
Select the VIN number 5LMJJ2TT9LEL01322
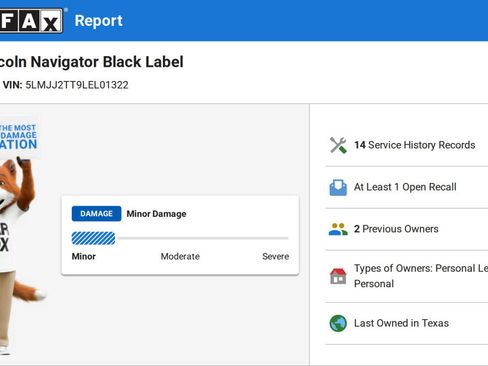point(77,85)
